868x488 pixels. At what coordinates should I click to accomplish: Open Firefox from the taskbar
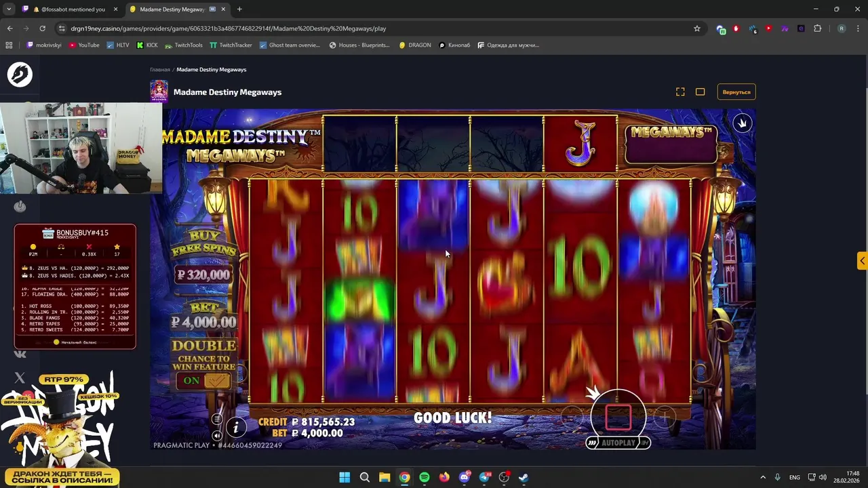click(444, 477)
